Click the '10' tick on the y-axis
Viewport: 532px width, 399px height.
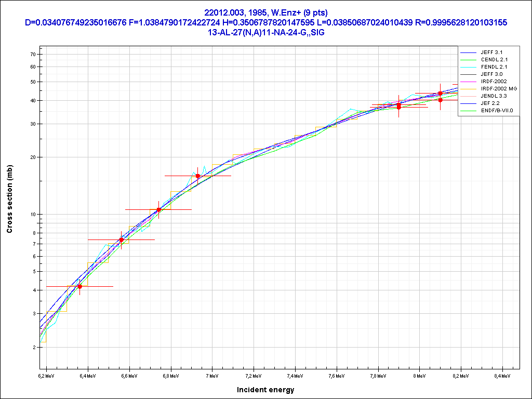[x=32, y=215]
